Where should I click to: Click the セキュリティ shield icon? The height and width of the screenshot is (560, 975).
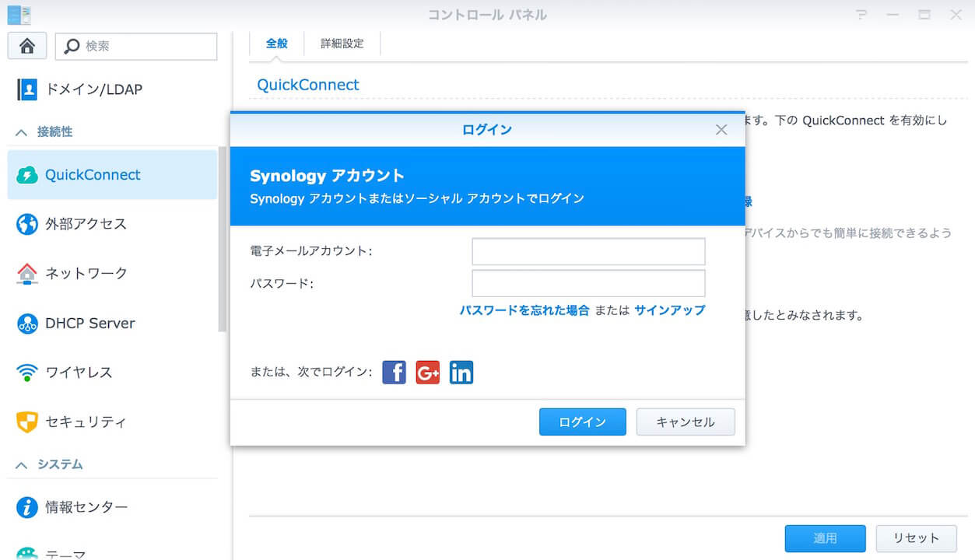coord(27,422)
